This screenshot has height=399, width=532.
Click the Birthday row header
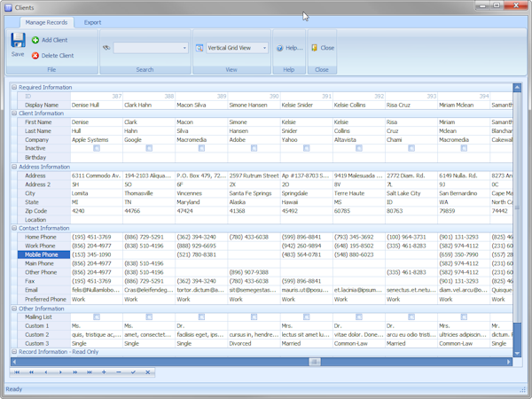click(43, 158)
